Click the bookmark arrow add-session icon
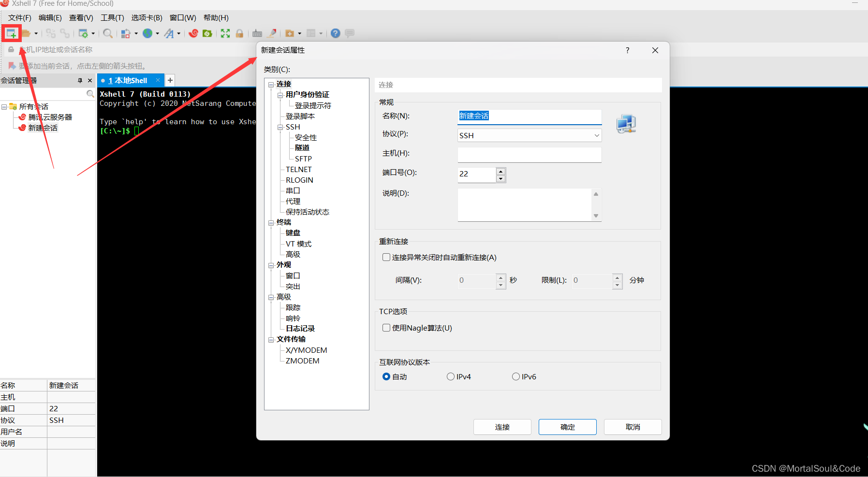 tap(12, 65)
